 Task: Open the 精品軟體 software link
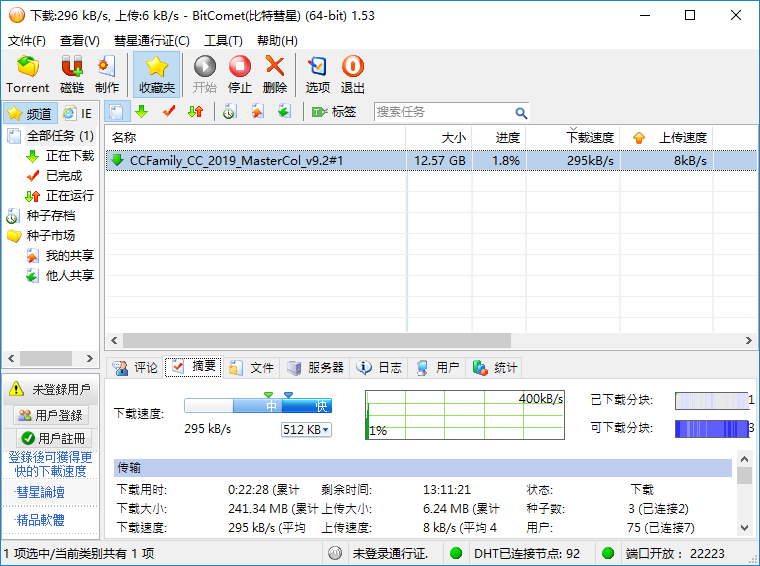pyautogui.click(x=41, y=520)
